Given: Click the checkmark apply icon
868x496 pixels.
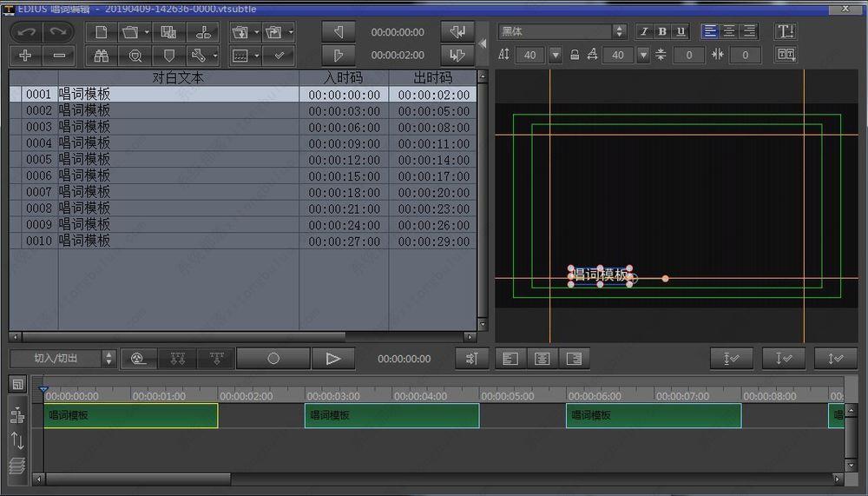Looking at the screenshot, I should [279, 56].
